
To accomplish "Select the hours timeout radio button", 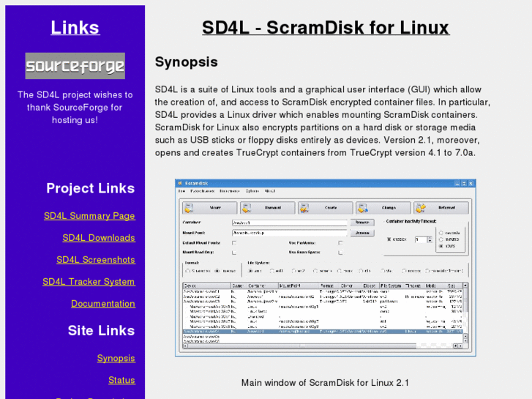I will click(x=440, y=247).
